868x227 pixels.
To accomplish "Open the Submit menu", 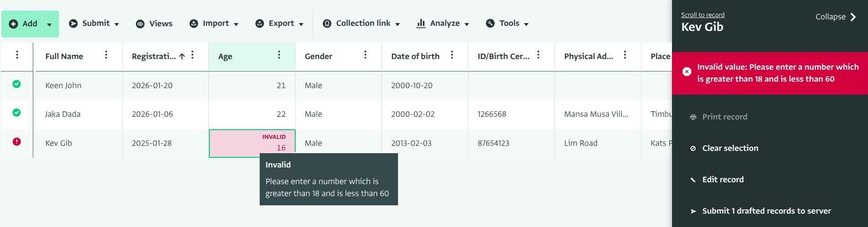I will pyautogui.click(x=94, y=24).
